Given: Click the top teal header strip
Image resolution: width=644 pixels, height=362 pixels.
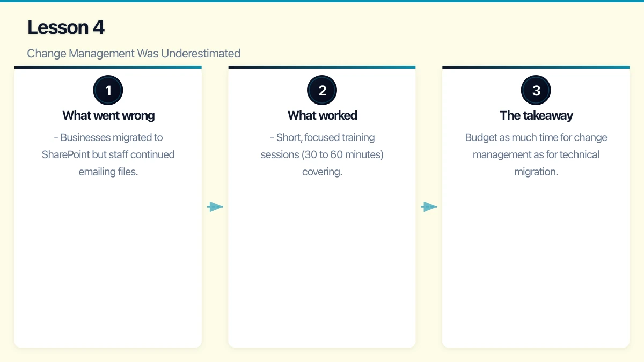Looking at the screenshot, I should click(322, 2).
